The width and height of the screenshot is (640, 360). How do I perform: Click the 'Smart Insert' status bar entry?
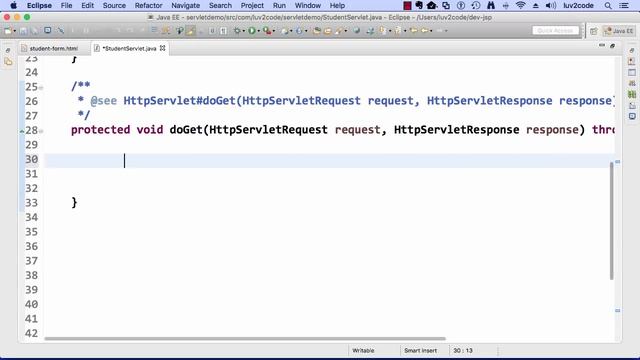(x=420, y=351)
